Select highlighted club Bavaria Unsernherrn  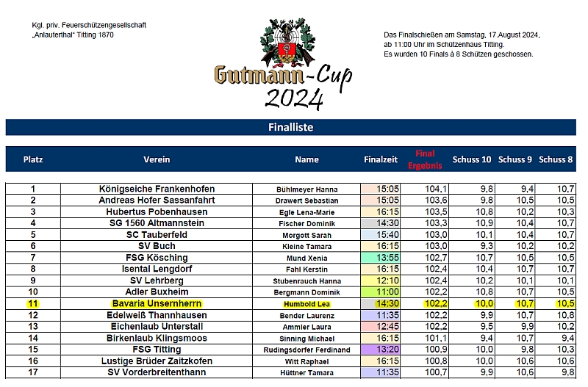pyautogui.click(x=157, y=303)
